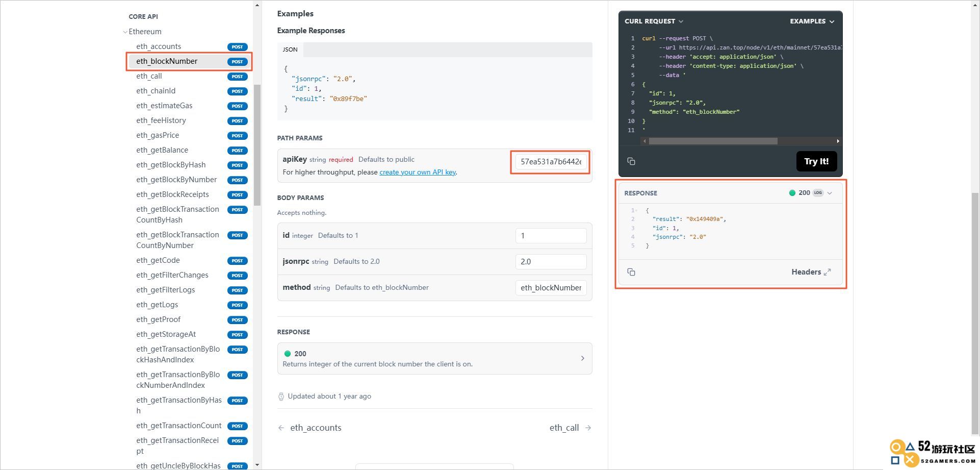Open eth_getCode in sidebar
Viewport: 980px width, 470px height.
click(x=189, y=260)
